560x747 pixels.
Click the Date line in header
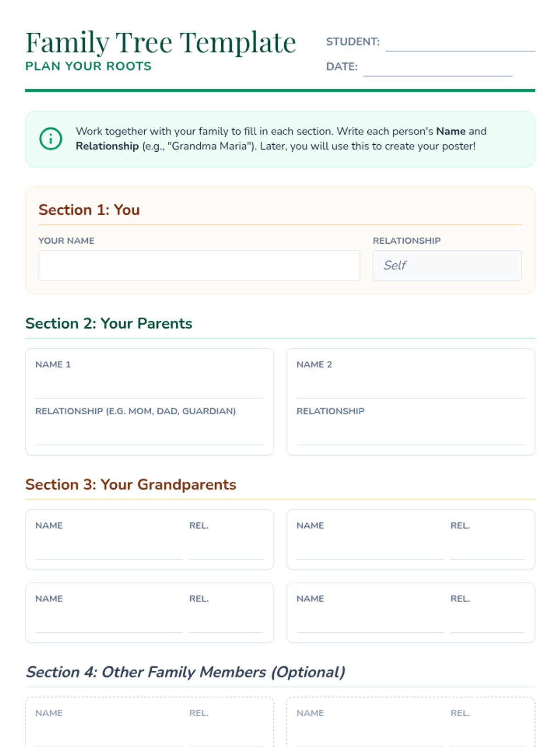point(438,69)
